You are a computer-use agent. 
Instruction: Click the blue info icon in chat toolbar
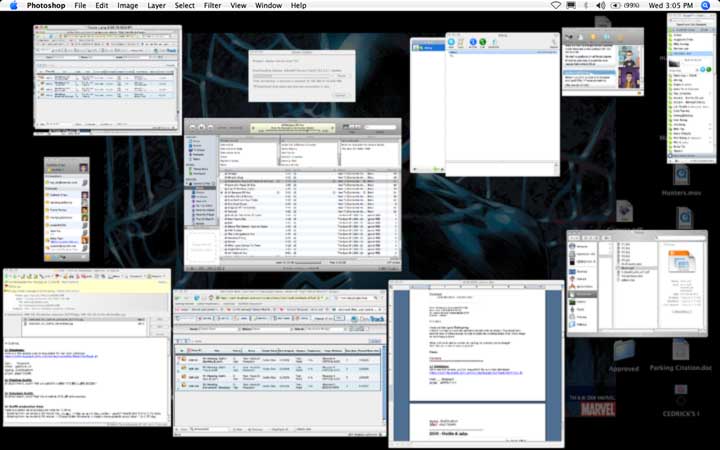472,42
